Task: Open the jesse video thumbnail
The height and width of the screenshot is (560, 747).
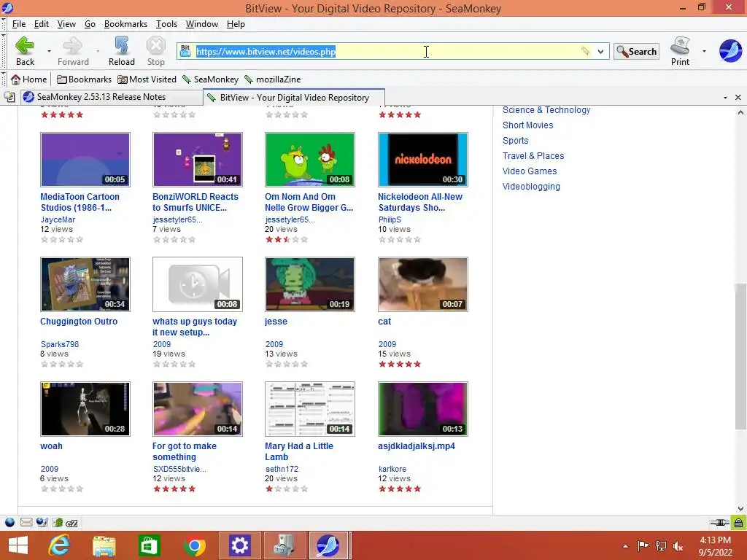Action: (x=309, y=284)
